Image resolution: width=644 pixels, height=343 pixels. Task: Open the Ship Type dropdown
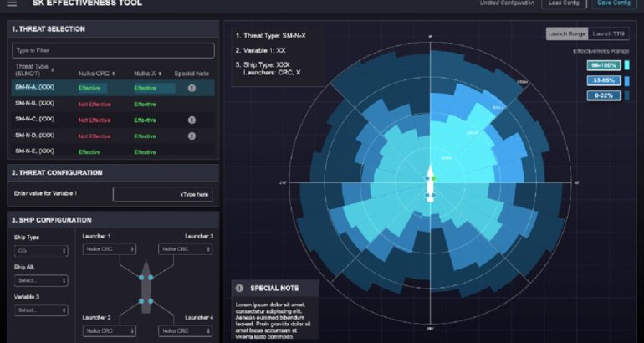pos(41,250)
